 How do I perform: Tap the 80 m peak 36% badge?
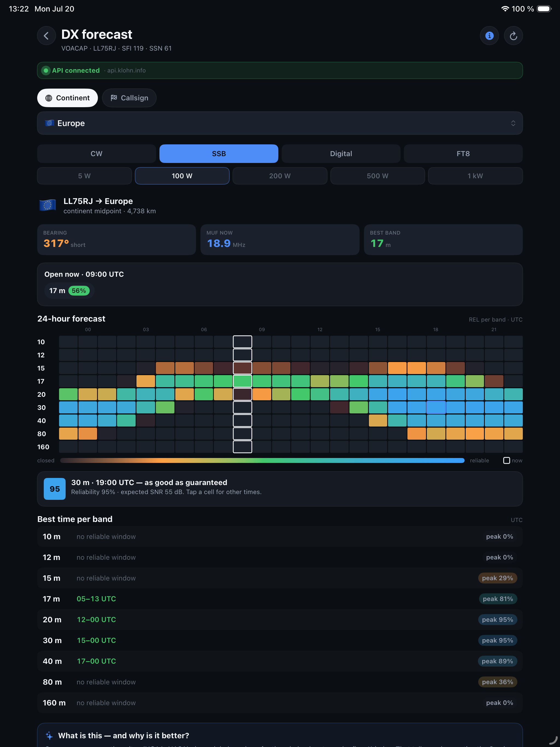(x=497, y=682)
